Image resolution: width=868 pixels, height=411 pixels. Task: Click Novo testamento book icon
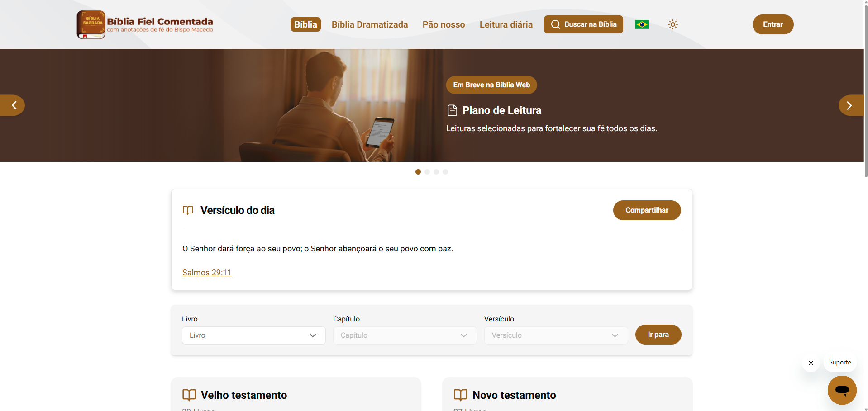[x=461, y=395]
